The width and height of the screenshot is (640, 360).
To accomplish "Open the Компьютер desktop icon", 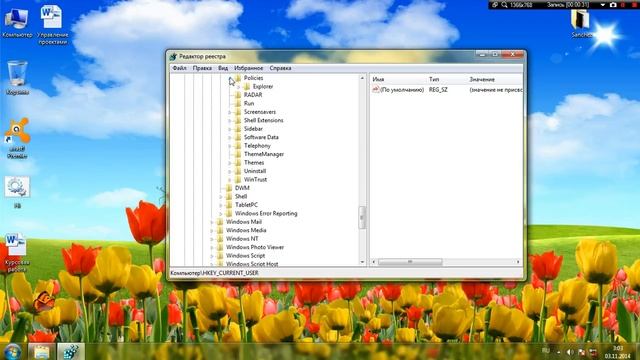I will click(x=16, y=23).
